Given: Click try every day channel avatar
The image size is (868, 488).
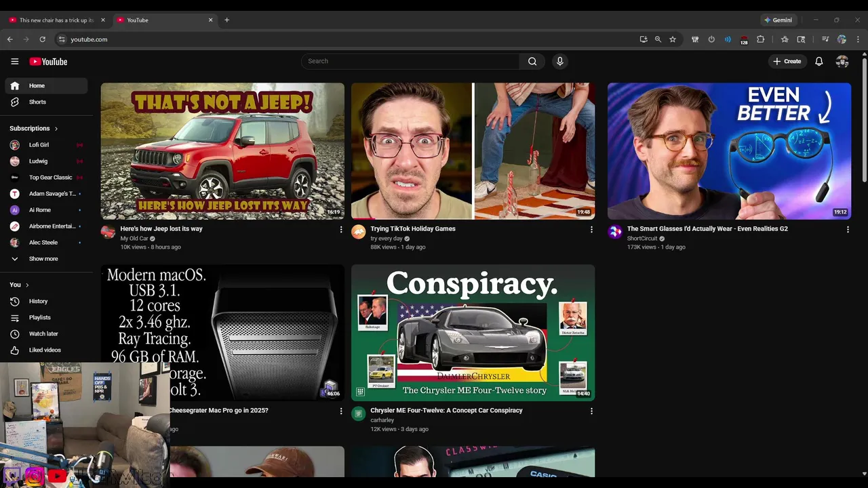Looking at the screenshot, I should click(x=358, y=232).
